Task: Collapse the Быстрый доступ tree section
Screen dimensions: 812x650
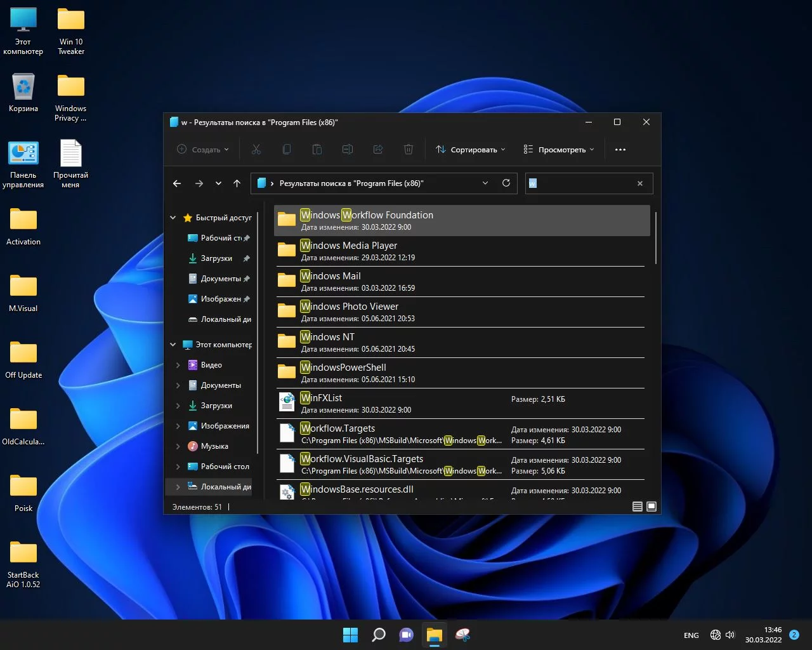Action: pyautogui.click(x=173, y=218)
